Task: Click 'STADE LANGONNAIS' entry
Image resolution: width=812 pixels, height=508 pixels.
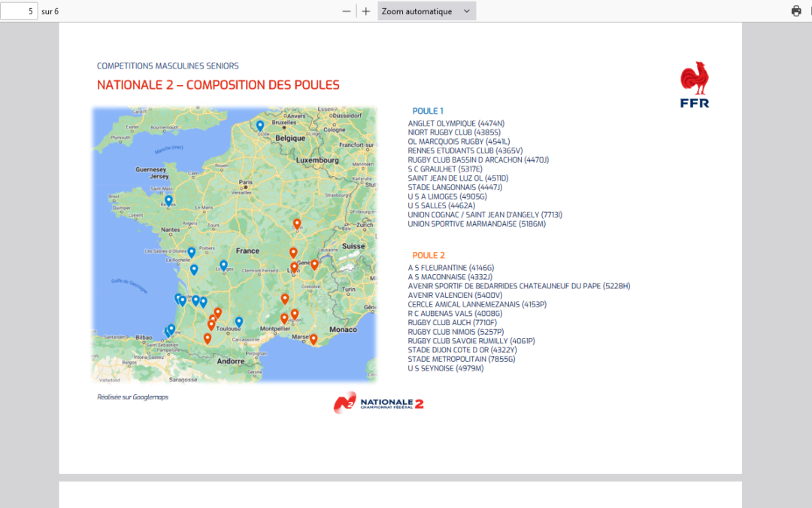Action: tap(455, 187)
